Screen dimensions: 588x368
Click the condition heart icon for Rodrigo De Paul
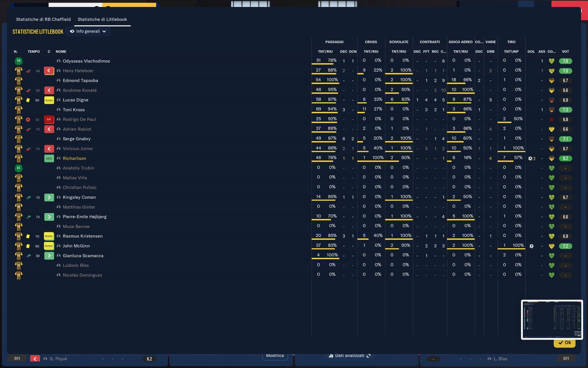pos(552,120)
